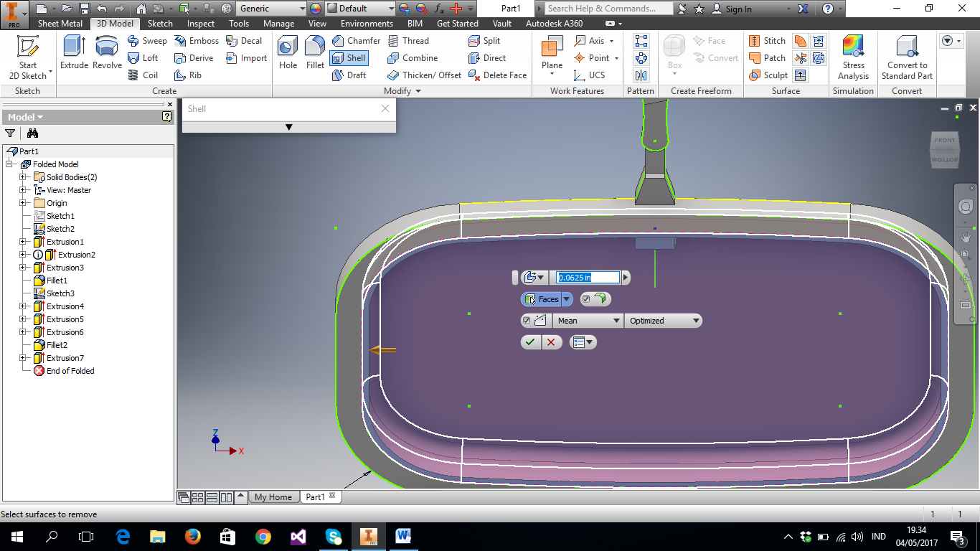Click the 0.0625 in thickness input field
The width and height of the screenshot is (980, 551).
(x=585, y=277)
